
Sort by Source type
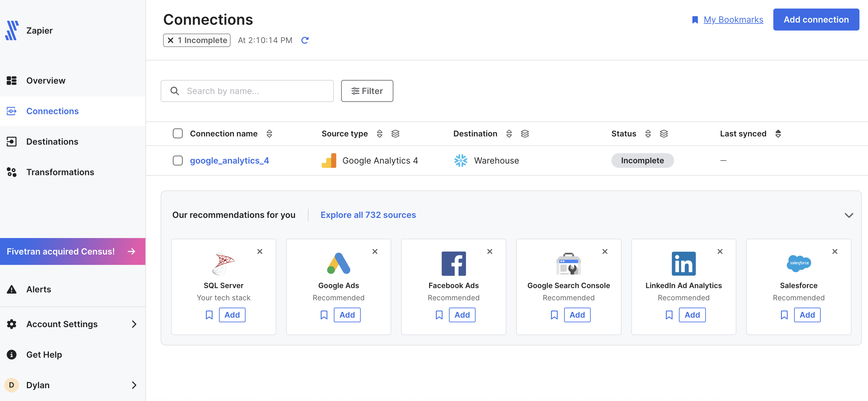379,134
